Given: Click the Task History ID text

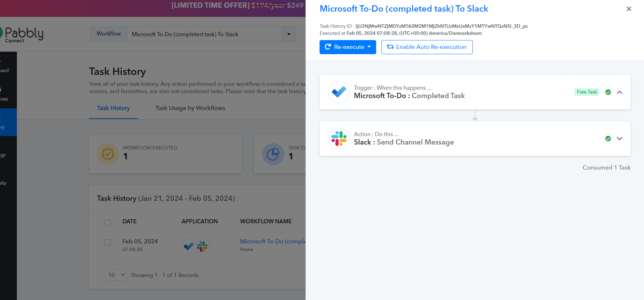Looking at the screenshot, I should [x=424, y=26].
